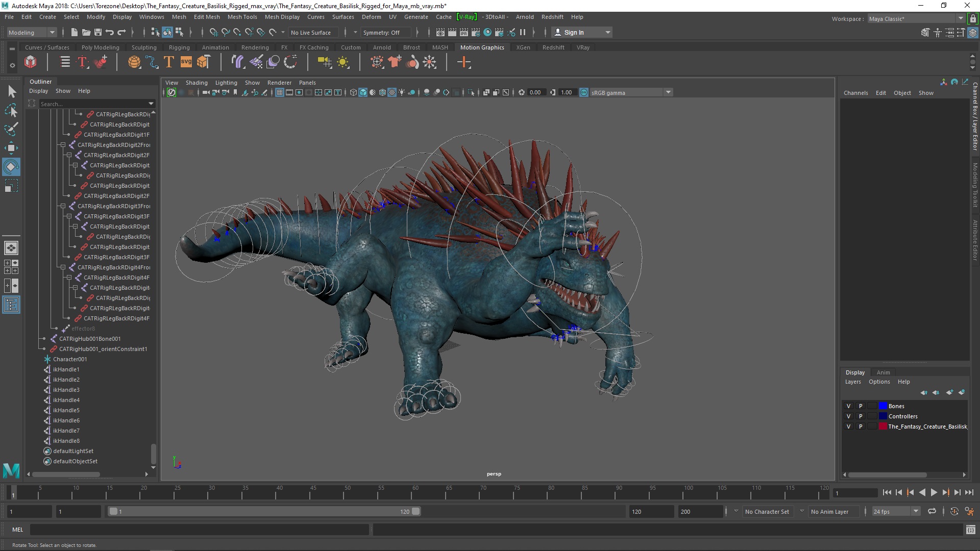Viewport: 980px width, 551px height.
Task: Click viewport grid toggle icon
Action: [280, 92]
